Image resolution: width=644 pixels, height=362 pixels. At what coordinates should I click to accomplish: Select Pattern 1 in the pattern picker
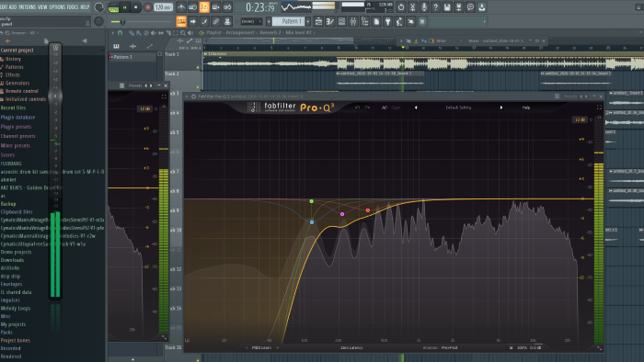click(x=132, y=57)
